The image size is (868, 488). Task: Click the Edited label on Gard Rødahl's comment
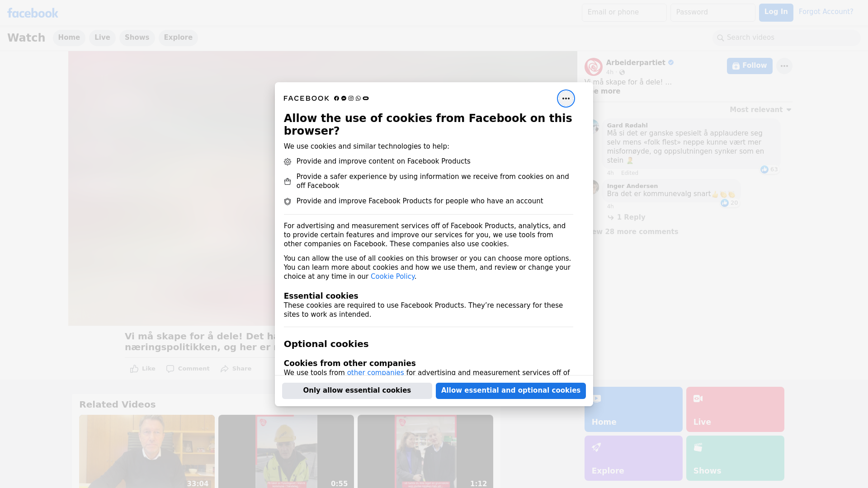pyautogui.click(x=630, y=173)
